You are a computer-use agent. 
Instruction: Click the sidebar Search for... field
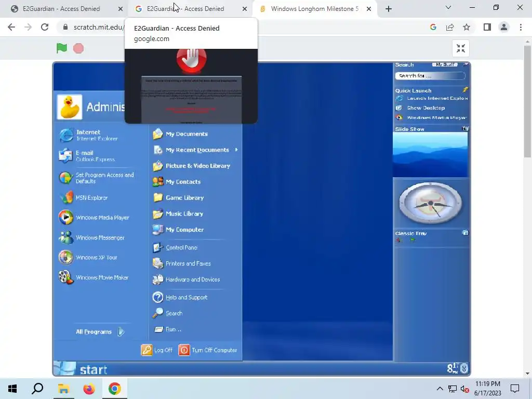[x=430, y=76]
